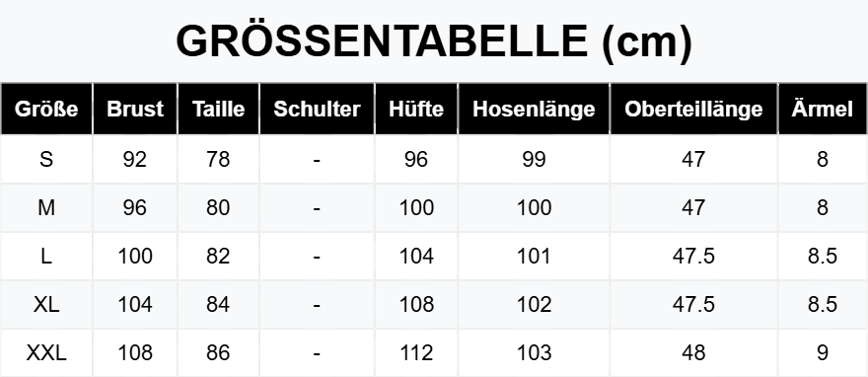
Task: Click the Hüfte column header
Action: [416, 110]
